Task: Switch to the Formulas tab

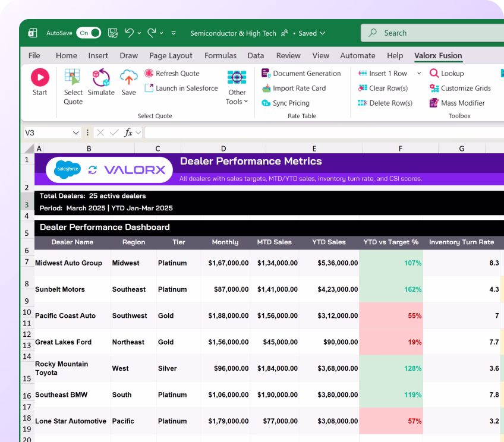Action: click(x=220, y=56)
